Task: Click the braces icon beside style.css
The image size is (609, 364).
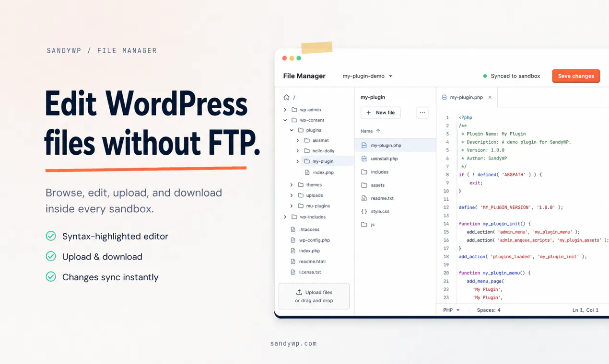Action: (364, 211)
